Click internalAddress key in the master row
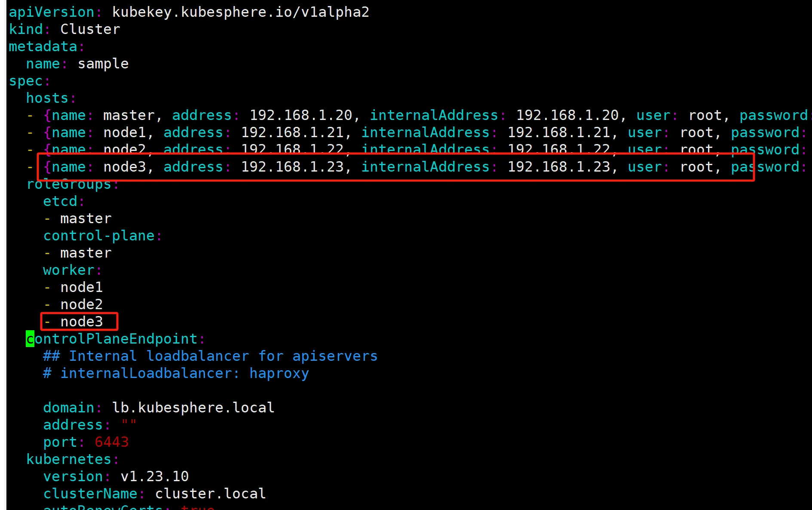 [x=434, y=115]
